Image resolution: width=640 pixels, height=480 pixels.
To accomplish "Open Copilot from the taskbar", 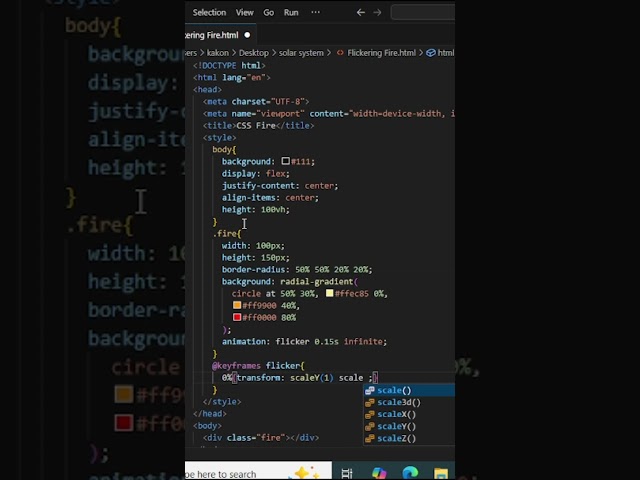I will 379,473.
